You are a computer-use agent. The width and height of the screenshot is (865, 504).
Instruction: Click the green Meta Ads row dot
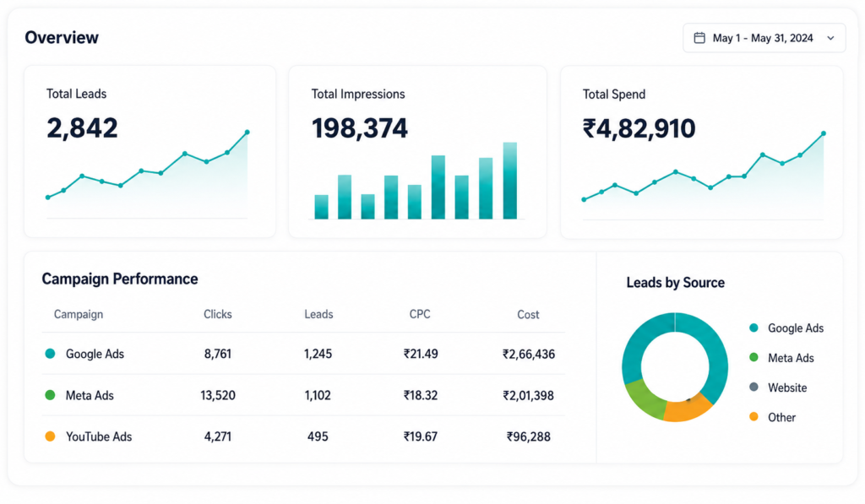point(50,395)
